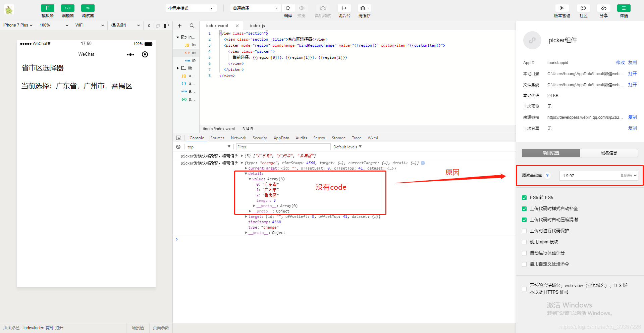Enable 启用自定义处理命令 checkbox

[x=524, y=264]
